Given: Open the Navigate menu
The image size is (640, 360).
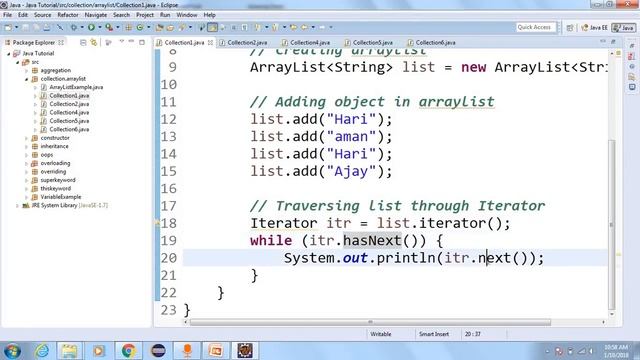Looking at the screenshot, I should tap(96, 15).
